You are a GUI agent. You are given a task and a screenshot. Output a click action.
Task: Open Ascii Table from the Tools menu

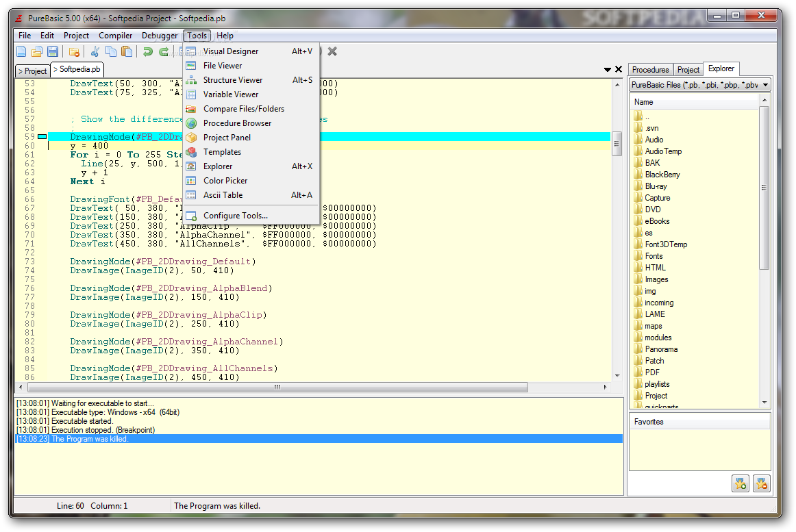coord(251,195)
